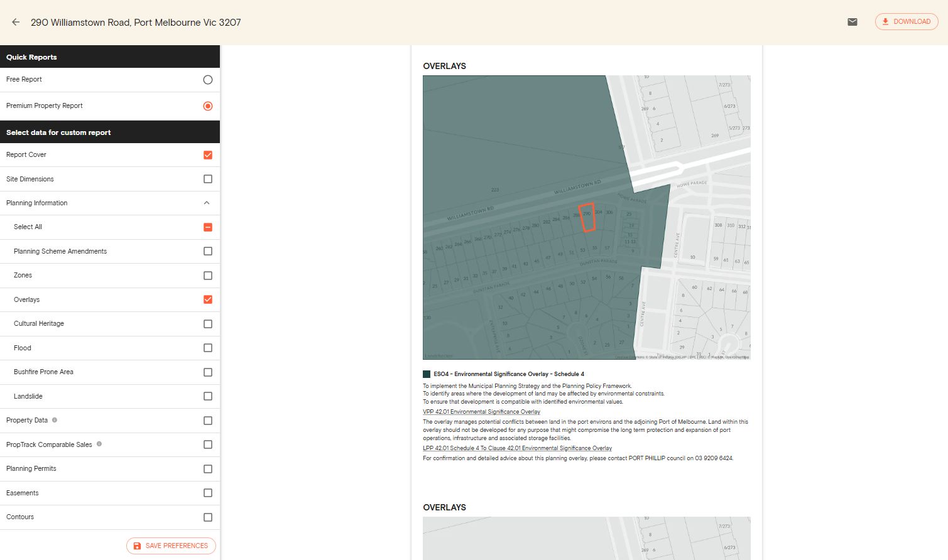948x560 pixels.
Task: Toggle the Select All checkbox
Action: pos(208,227)
